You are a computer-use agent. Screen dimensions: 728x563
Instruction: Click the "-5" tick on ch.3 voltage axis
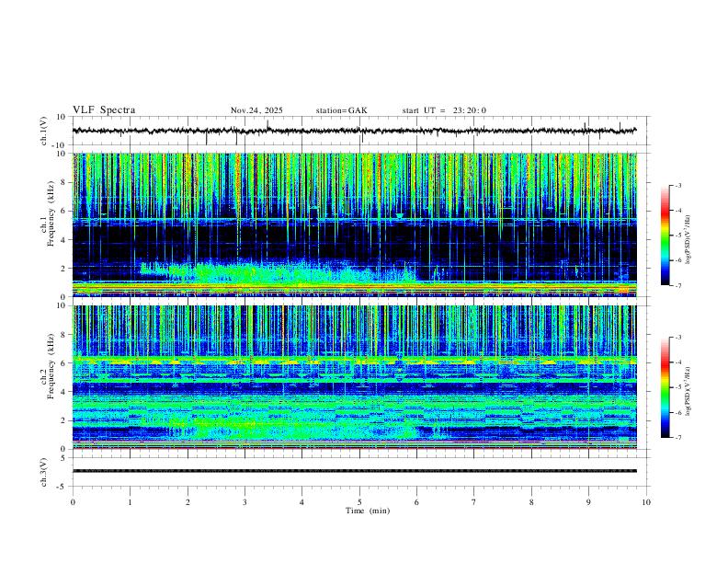[63, 487]
